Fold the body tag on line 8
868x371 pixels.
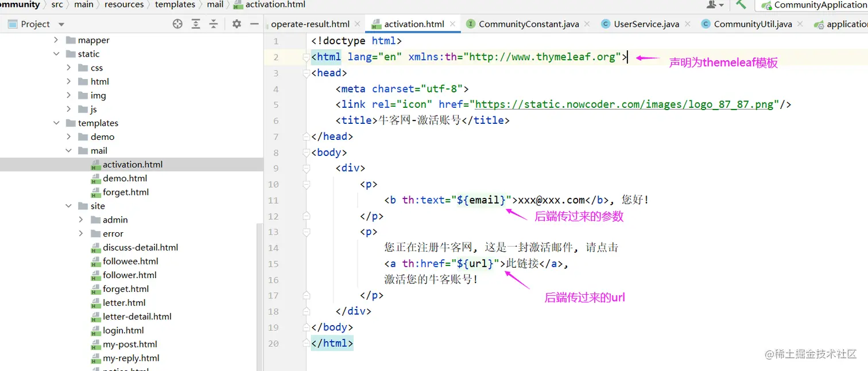306,153
